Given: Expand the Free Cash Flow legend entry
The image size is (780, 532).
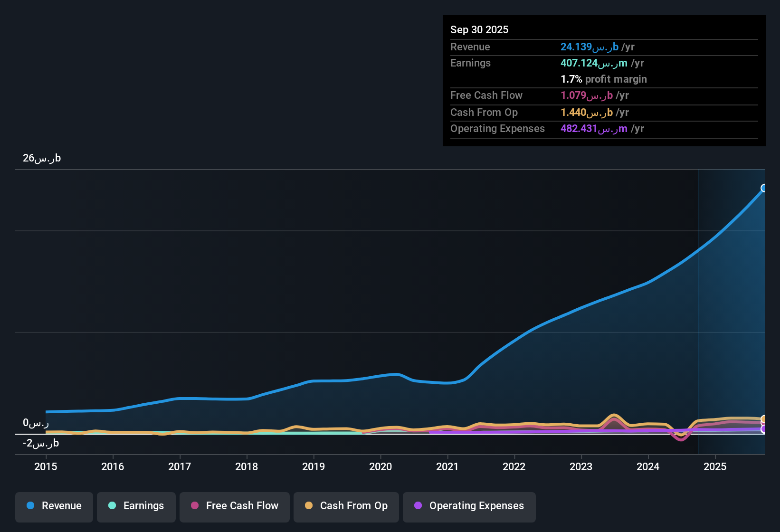Looking at the screenshot, I should tap(234, 506).
